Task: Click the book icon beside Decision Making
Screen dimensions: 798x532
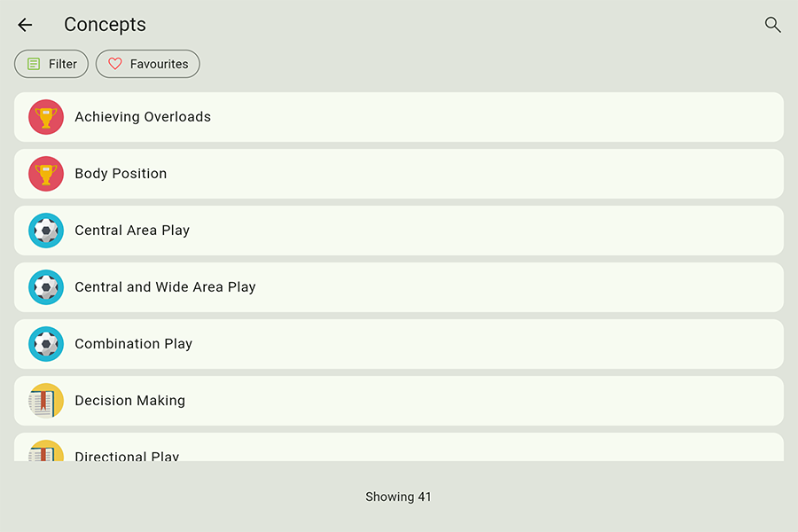Action: (x=46, y=401)
